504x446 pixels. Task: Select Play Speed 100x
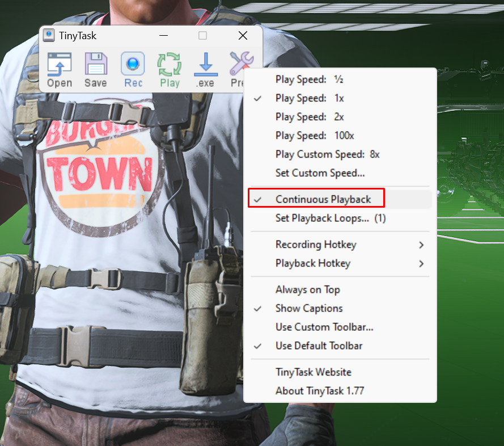340,136
